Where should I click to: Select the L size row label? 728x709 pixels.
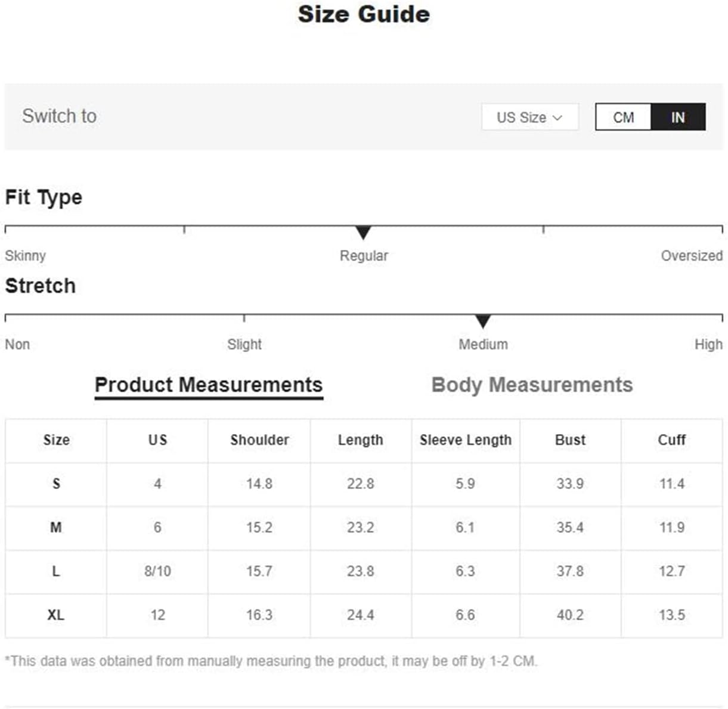pos(56,571)
